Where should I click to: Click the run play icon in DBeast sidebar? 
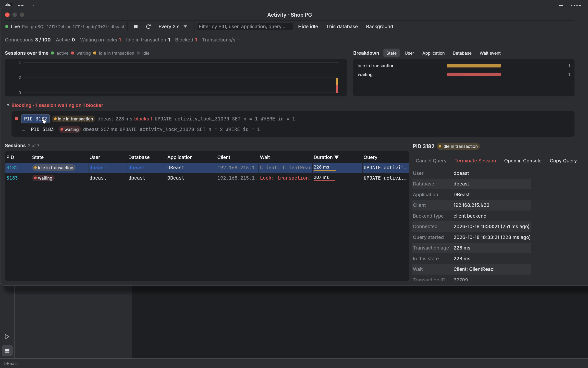[7, 337]
